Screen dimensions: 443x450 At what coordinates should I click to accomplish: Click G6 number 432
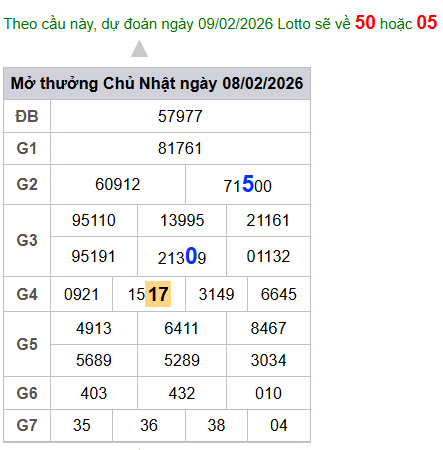182,393
